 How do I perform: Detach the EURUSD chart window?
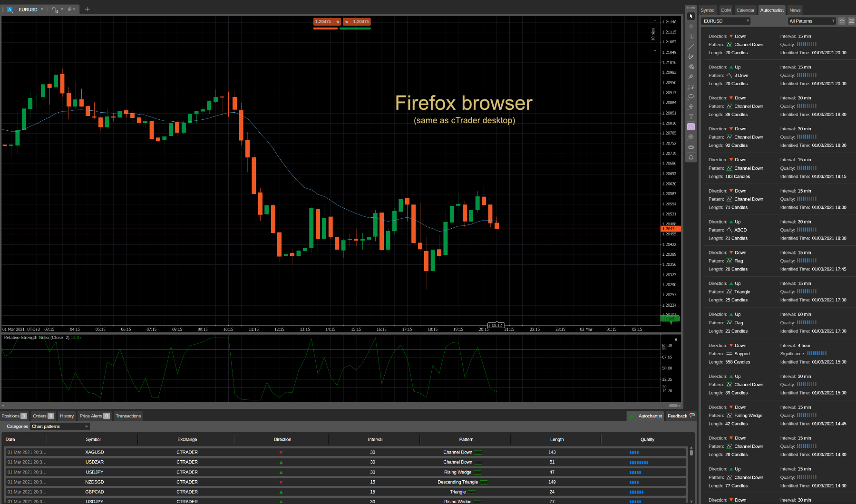coord(69,9)
